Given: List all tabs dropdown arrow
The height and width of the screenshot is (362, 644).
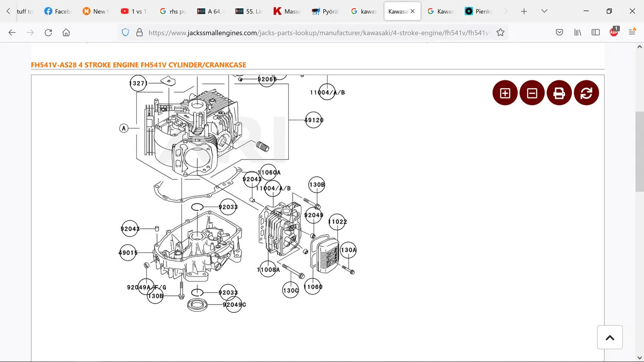Looking at the screenshot, I should point(544,11).
